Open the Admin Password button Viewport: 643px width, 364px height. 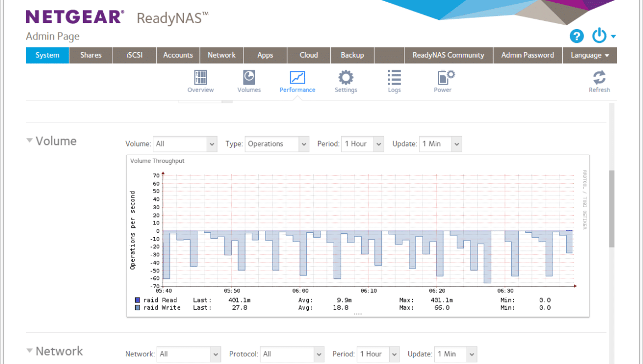point(528,55)
